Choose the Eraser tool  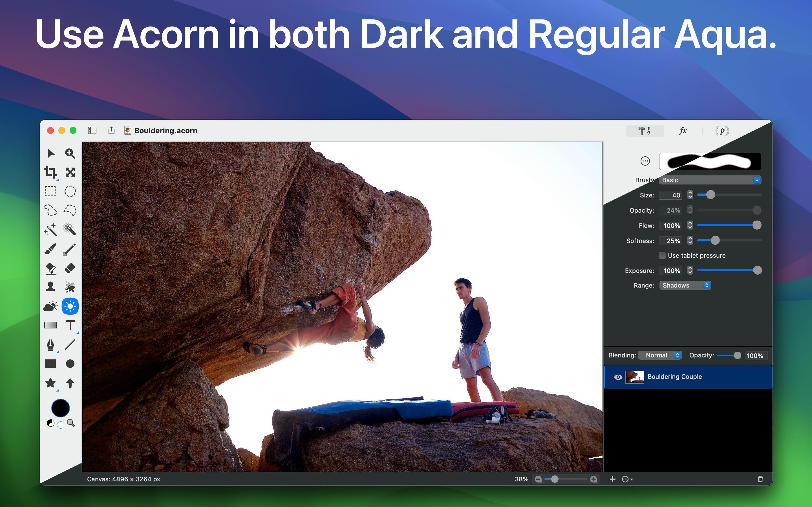click(x=70, y=268)
